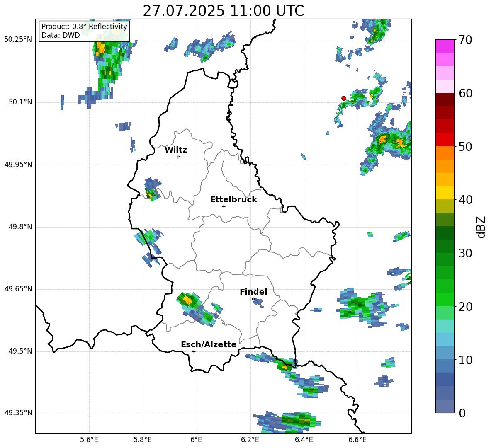Click the magenta top colorbar segment
The width and height of the screenshot is (491, 448).
point(445,46)
